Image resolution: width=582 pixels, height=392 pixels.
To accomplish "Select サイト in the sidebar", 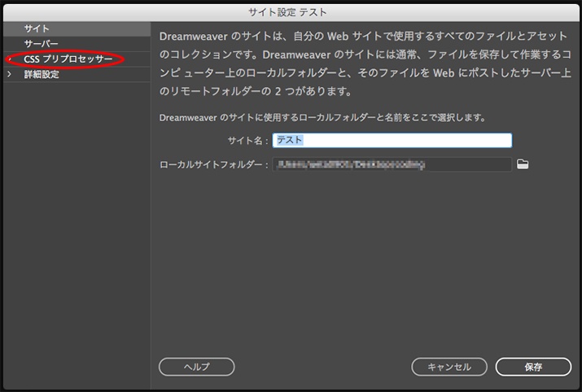I will click(x=37, y=29).
